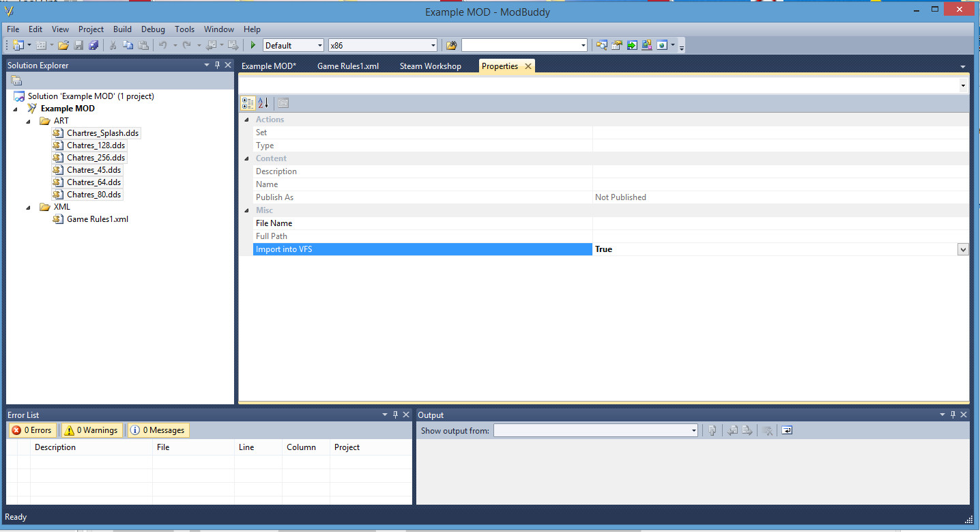
Task: Open the File menu
Action: (x=13, y=29)
